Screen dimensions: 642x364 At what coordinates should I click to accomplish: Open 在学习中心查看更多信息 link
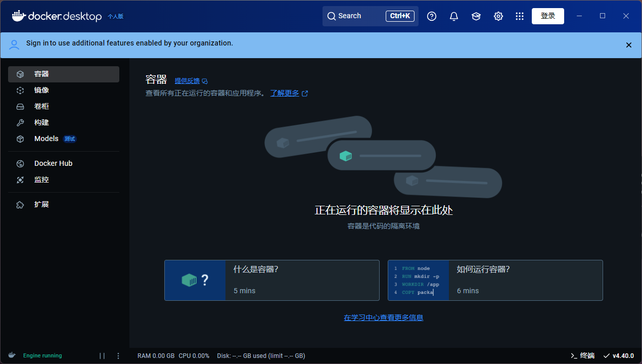point(384,317)
